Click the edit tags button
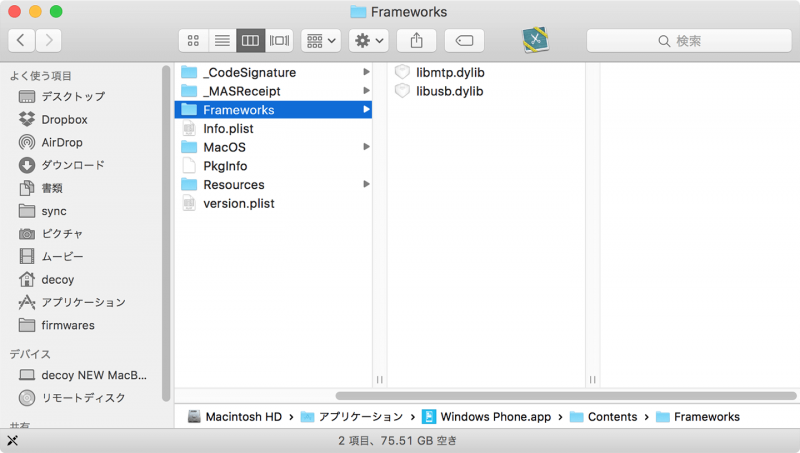 pos(464,40)
